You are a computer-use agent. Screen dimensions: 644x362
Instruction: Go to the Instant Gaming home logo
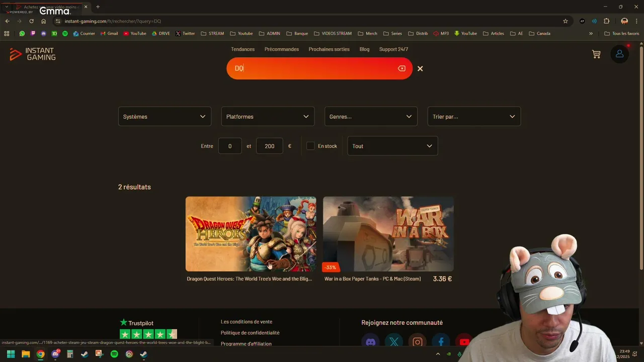point(33,54)
